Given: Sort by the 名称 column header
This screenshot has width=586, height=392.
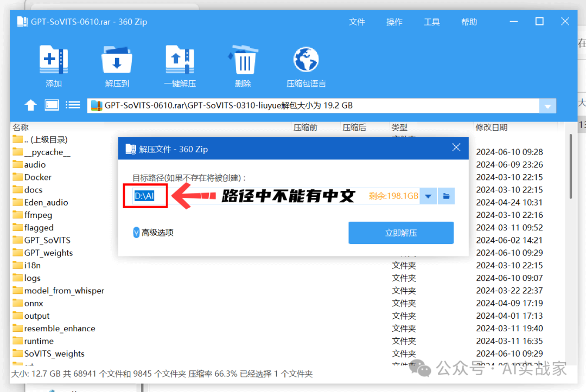Looking at the screenshot, I should point(21,127).
